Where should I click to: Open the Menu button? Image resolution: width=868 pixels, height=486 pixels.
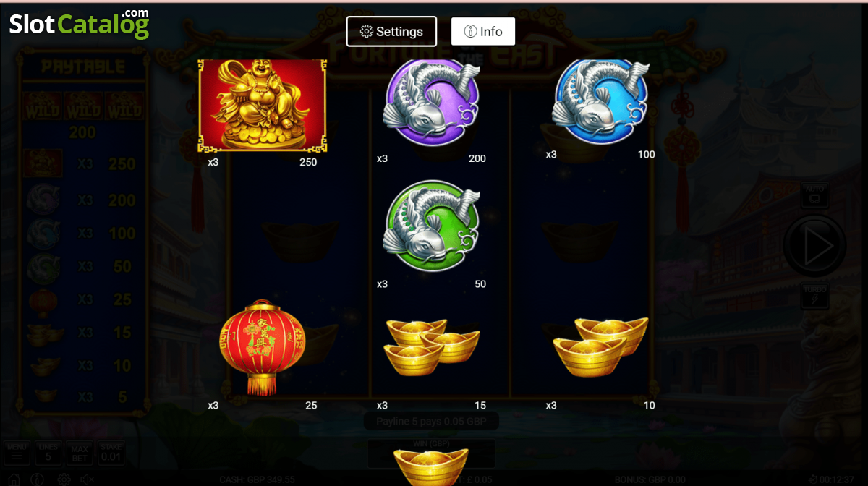click(17, 453)
